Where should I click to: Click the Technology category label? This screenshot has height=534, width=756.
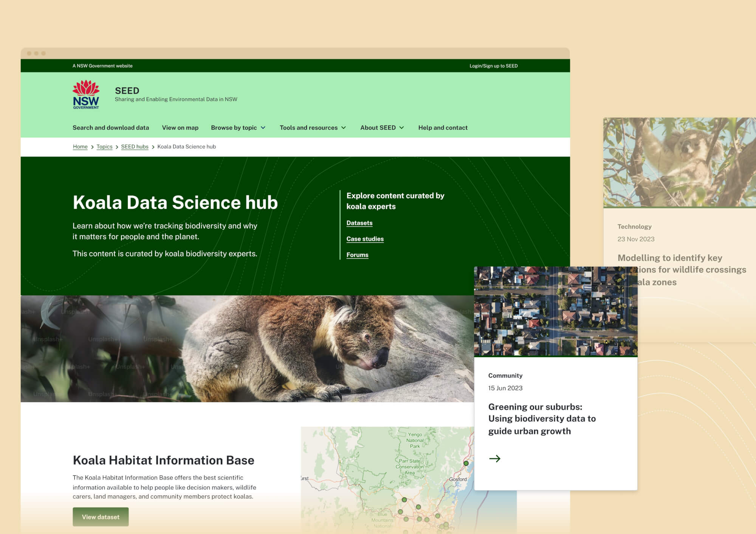coord(634,226)
